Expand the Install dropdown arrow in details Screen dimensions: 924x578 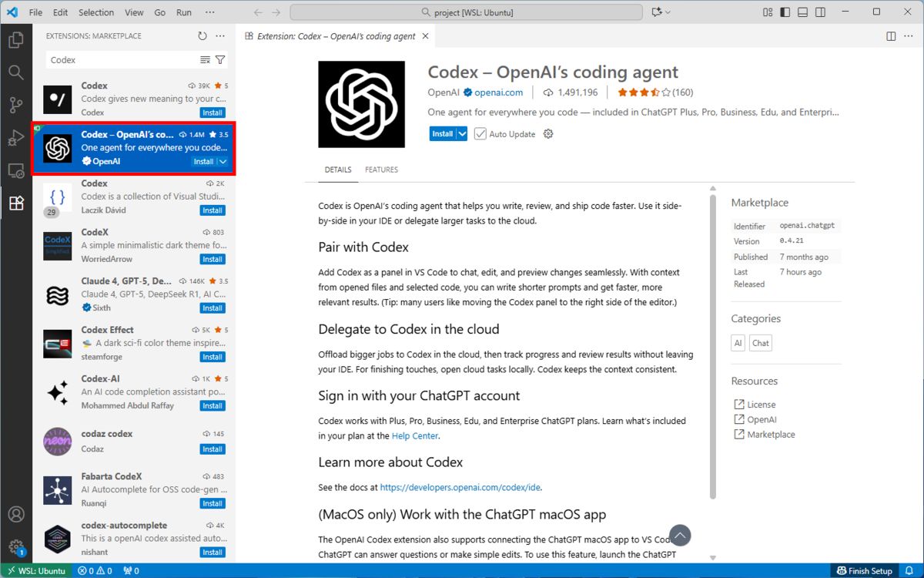tap(462, 134)
